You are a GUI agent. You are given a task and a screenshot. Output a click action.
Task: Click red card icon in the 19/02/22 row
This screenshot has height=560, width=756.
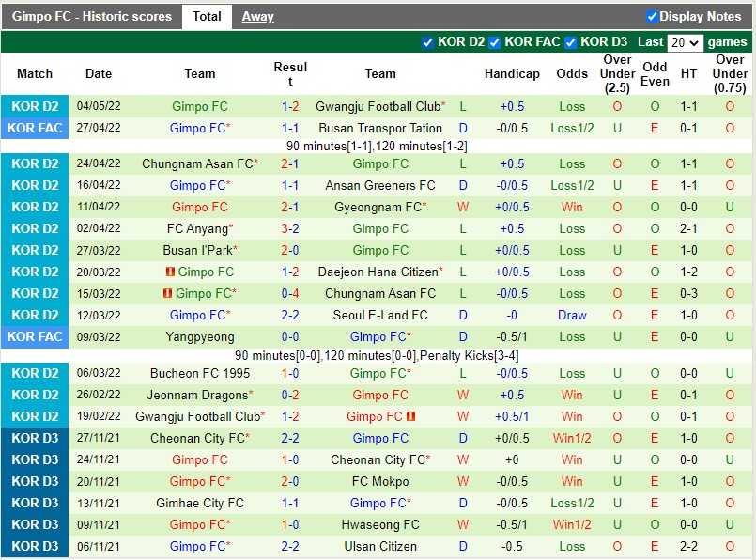click(x=411, y=416)
